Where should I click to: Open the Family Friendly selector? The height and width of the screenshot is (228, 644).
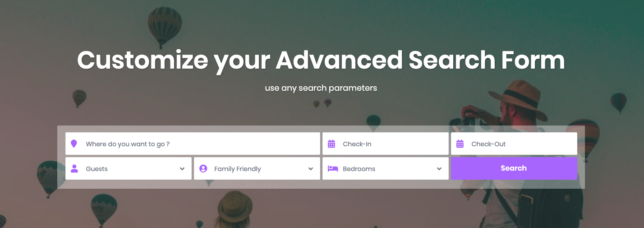click(x=257, y=168)
